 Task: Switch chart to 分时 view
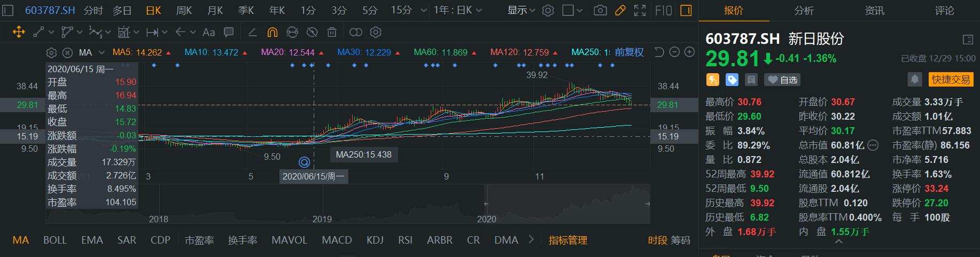94,10
